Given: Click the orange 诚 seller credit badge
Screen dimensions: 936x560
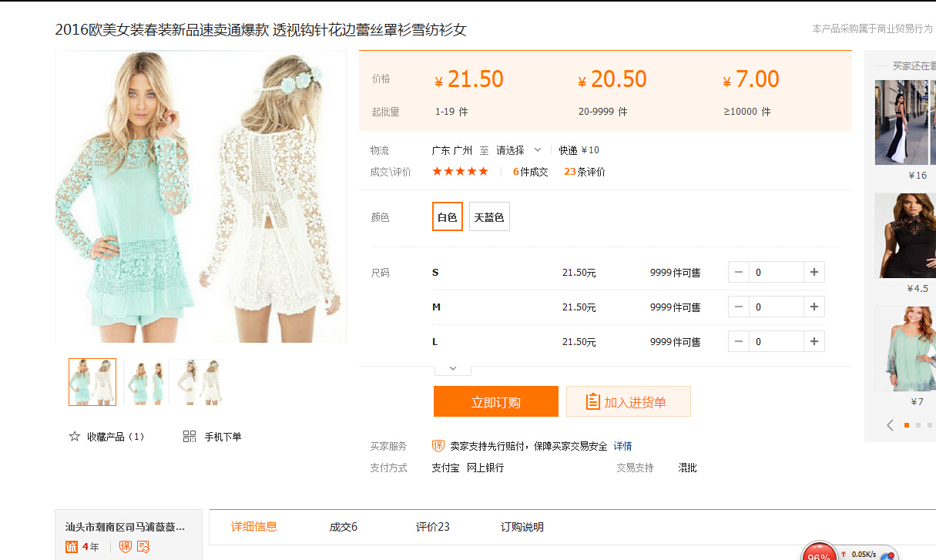Looking at the screenshot, I should [72, 547].
